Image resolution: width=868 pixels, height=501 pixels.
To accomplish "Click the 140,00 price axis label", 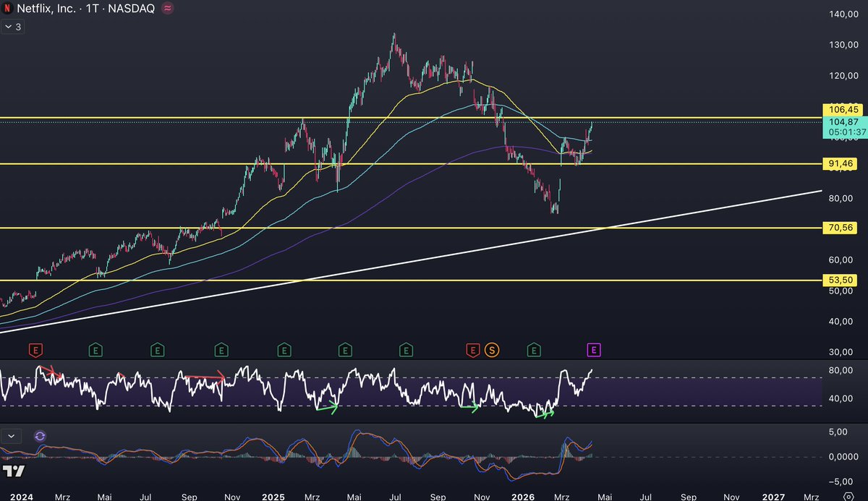I will tap(842, 14).
